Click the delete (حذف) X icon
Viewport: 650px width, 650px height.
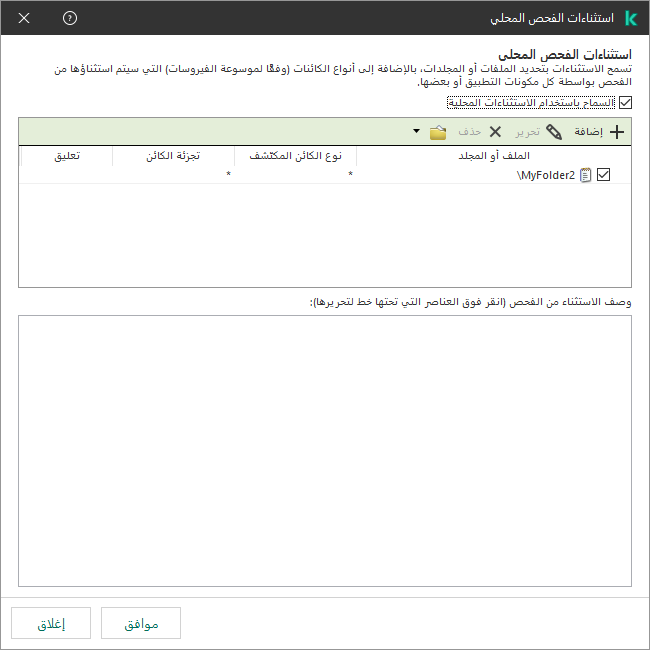point(495,132)
